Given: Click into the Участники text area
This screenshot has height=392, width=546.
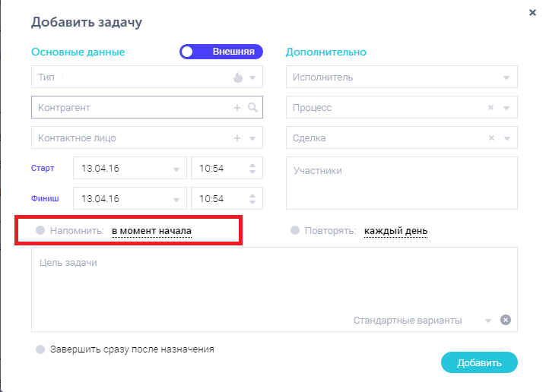Looking at the screenshot, I should tap(402, 182).
